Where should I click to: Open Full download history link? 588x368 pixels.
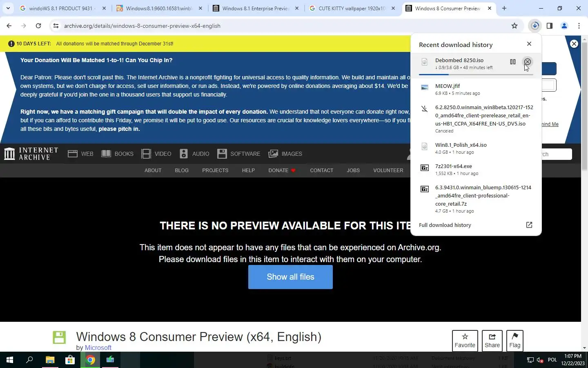click(445, 225)
